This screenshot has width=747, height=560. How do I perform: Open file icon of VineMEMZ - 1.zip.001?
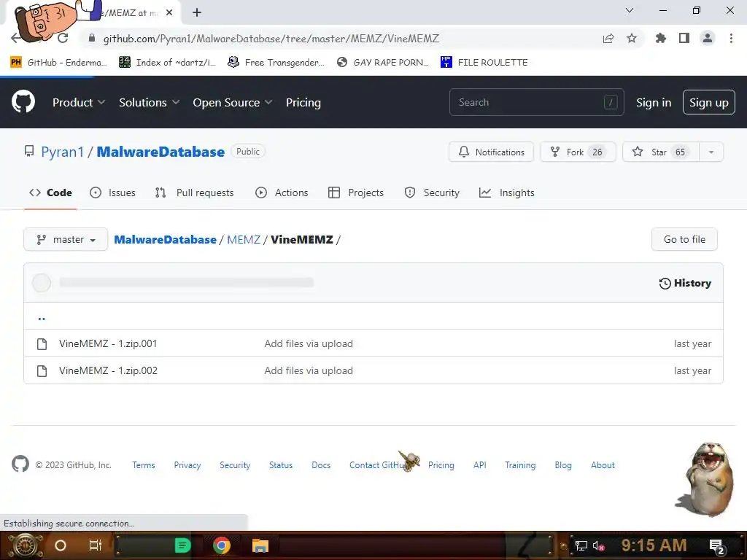[42, 344]
